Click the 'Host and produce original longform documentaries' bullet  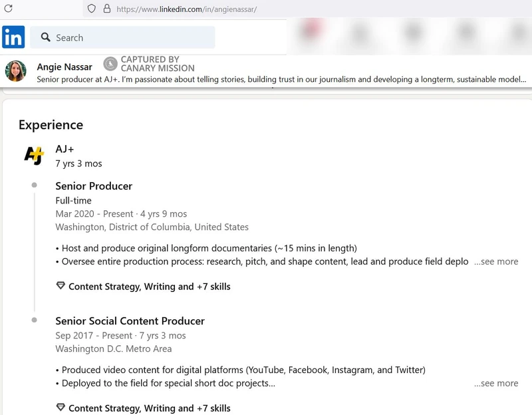206,248
